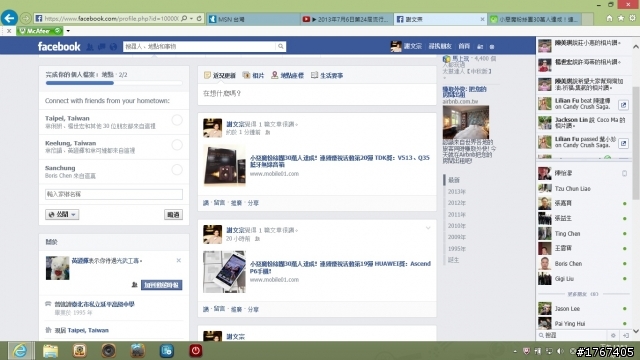The width and height of the screenshot is (640, 360).
Task: Open the browser settings gear icon
Action: (x=632, y=18)
